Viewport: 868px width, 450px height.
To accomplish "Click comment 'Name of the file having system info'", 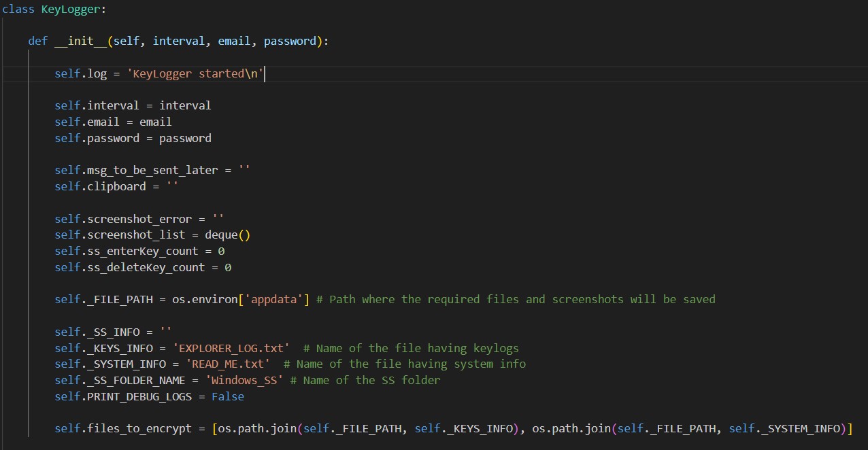I will click(x=405, y=364).
